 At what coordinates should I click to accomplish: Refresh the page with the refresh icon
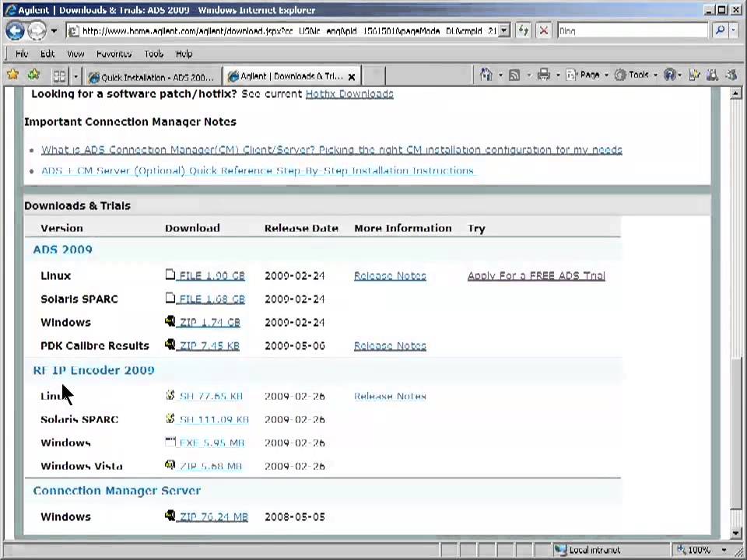pos(524,31)
